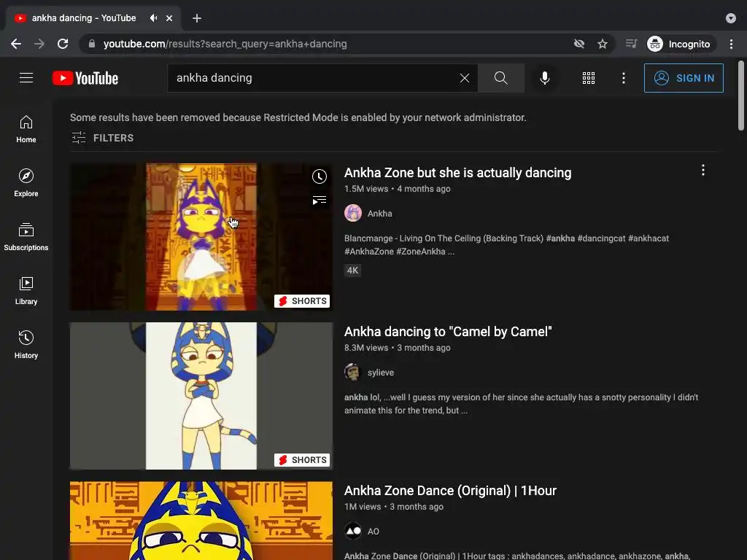Viewport: 747px width, 560px height.
Task: Visit the Ankha channel name link
Action: point(379,214)
